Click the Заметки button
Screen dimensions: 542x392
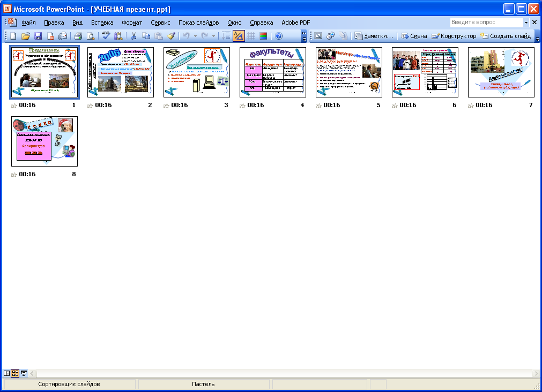374,36
